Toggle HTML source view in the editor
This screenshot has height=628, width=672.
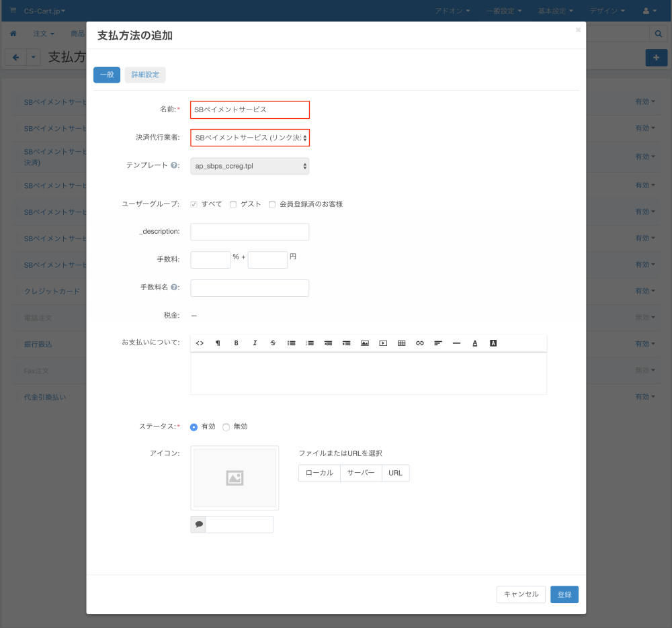click(200, 343)
